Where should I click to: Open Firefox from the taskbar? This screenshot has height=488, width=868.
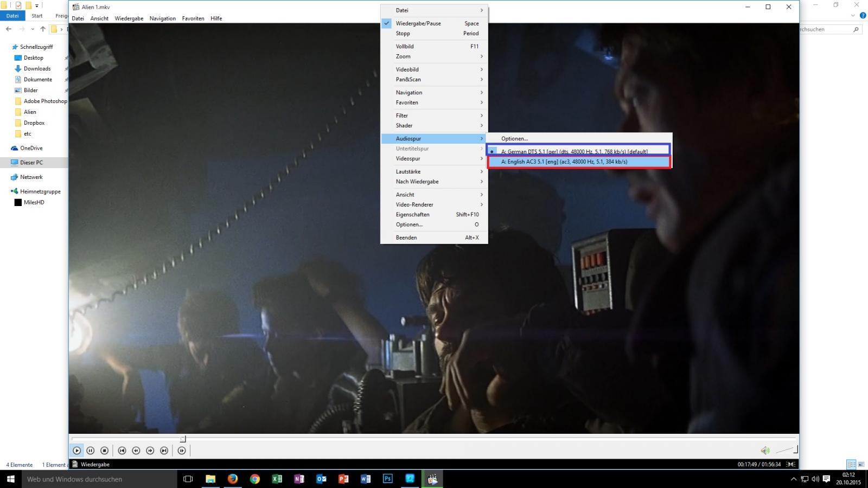(233, 479)
